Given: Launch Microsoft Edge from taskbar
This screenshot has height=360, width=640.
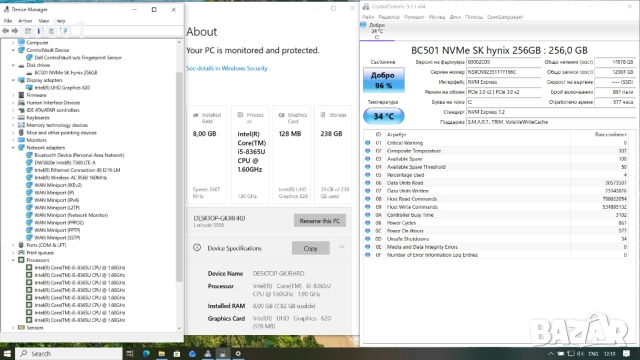Looking at the screenshot, I should click(146, 353).
